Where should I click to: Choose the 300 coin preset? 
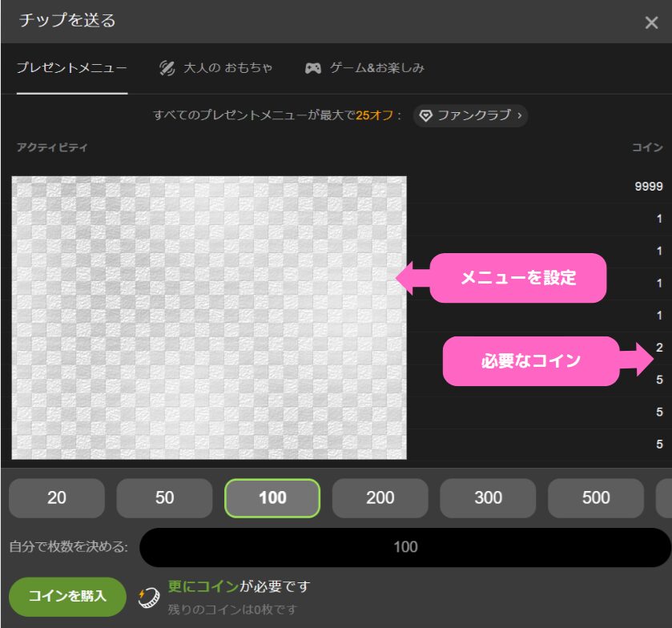(488, 497)
